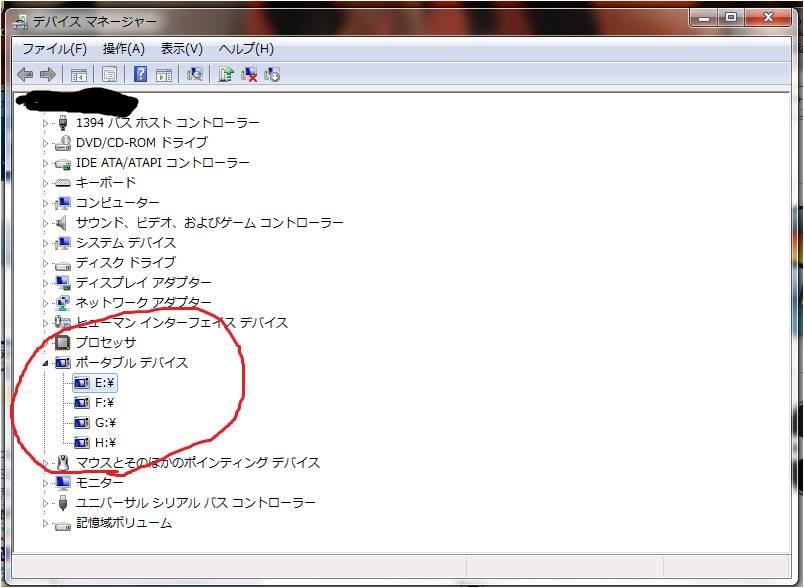Screen dimensions: 804x588
Task: Click the デバイス マネージャー title bar icon
Action: tap(21, 22)
